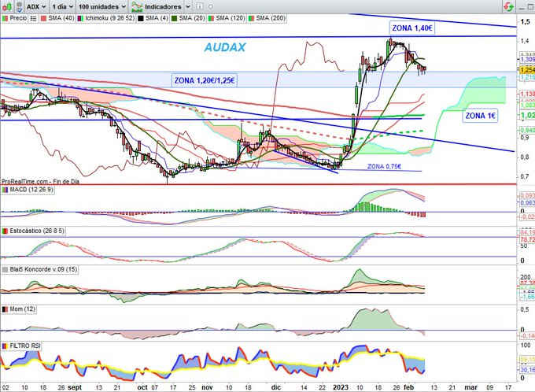Click the Indicadores chart icon
This screenshot has height=392, width=535.
(x=136, y=7)
